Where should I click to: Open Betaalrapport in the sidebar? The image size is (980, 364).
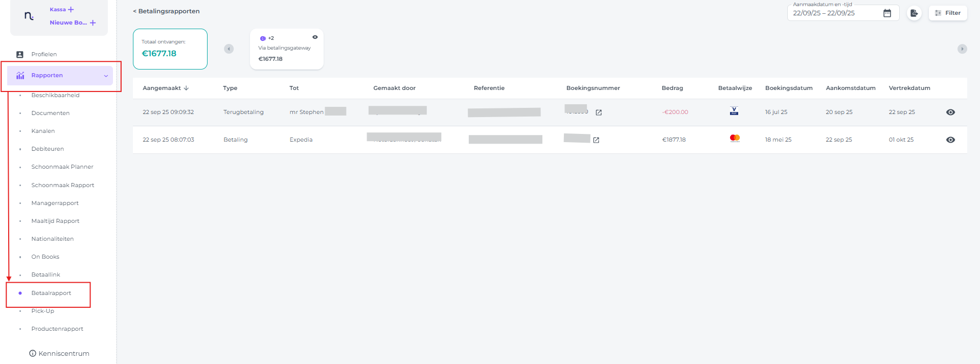pos(51,293)
